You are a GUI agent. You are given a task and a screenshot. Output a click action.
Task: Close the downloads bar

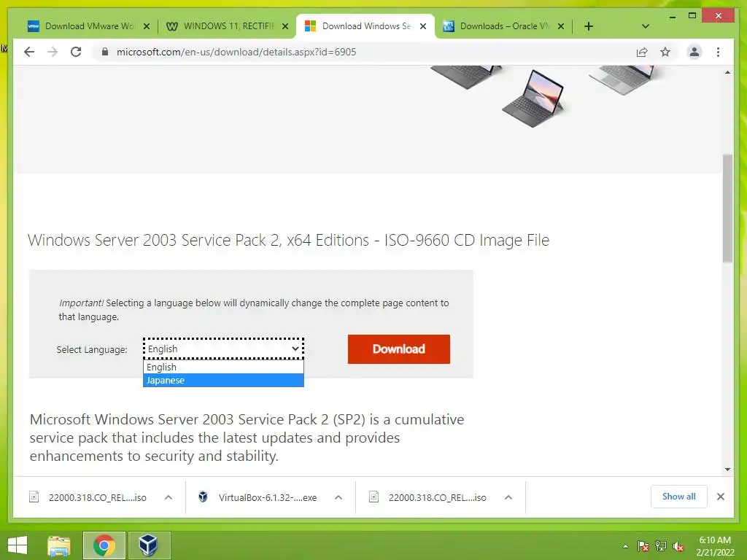point(721,497)
